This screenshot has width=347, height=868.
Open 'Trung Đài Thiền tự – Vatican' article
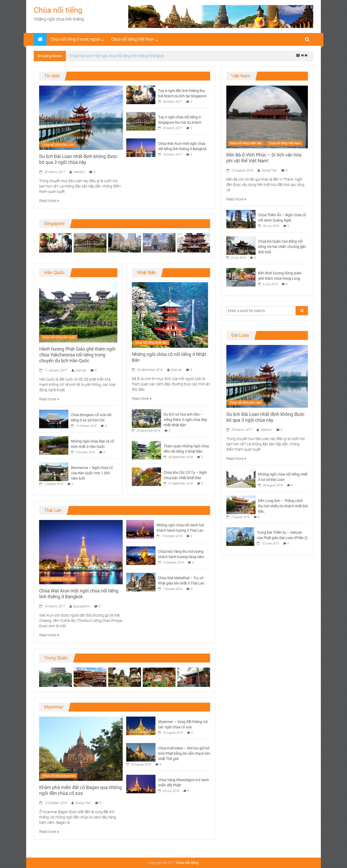click(282, 535)
